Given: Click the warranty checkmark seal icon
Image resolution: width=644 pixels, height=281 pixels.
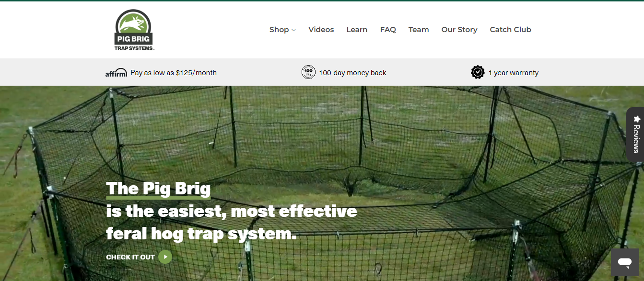Looking at the screenshot, I should tap(478, 72).
